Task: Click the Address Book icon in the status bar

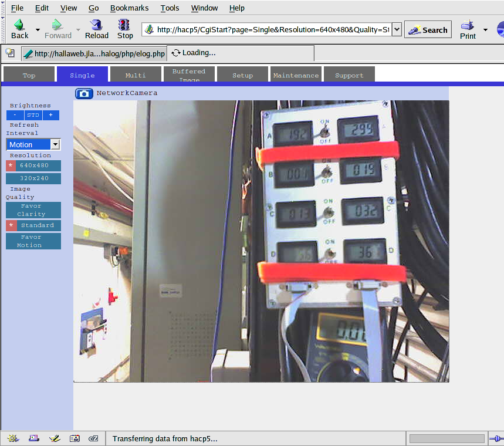Action: tap(75, 438)
